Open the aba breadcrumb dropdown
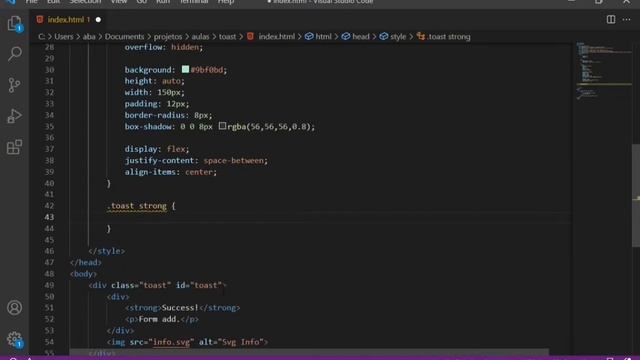Screen dimensions: 640x360 pyautogui.click(x=89, y=37)
